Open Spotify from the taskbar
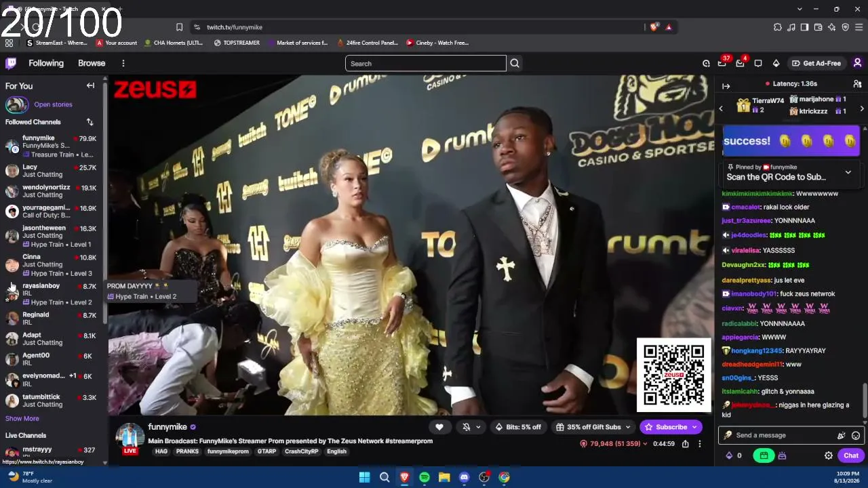The height and width of the screenshot is (488, 868). [425, 477]
